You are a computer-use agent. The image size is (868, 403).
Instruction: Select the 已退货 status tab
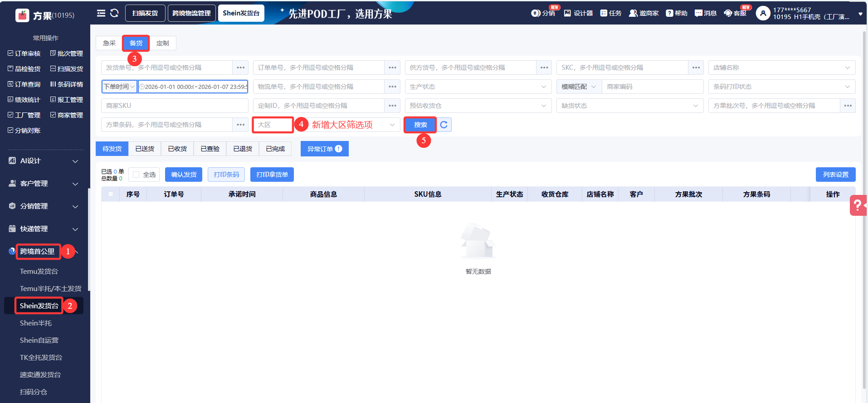[243, 149]
